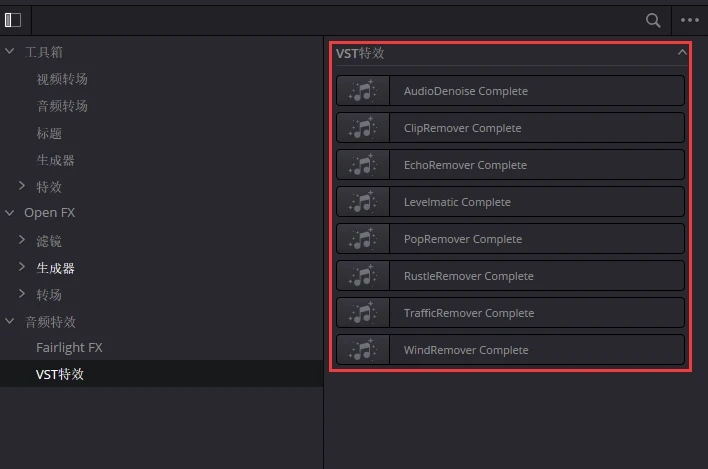Click the search magnifier icon

[653, 19]
